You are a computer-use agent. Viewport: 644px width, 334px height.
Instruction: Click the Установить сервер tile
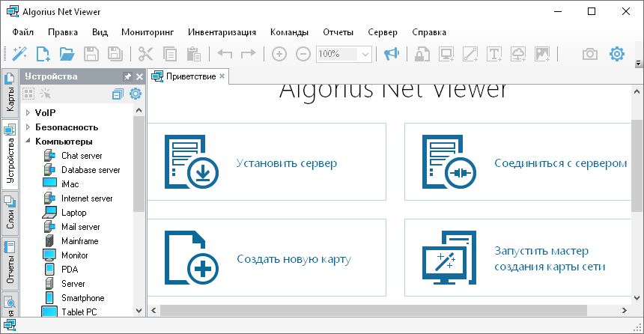tap(267, 163)
